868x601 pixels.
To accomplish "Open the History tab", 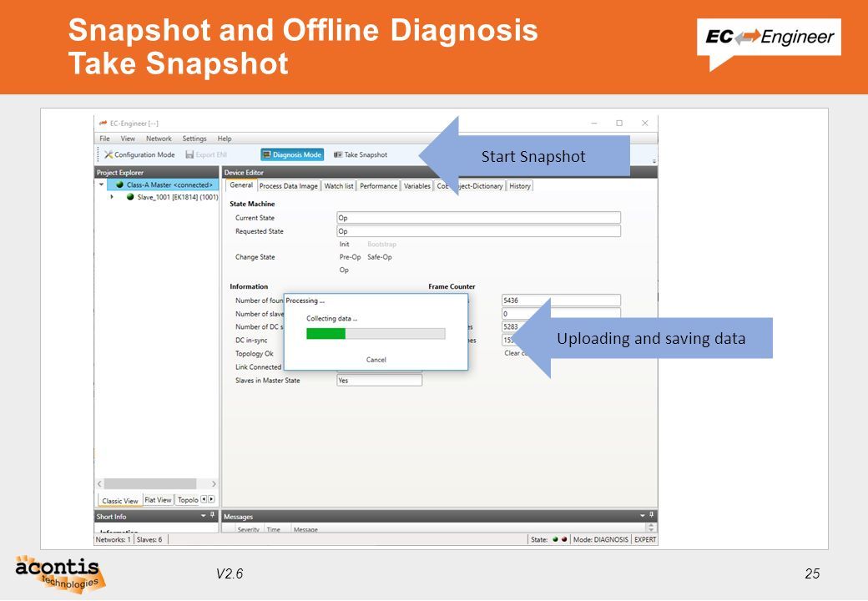I will (520, 186).
